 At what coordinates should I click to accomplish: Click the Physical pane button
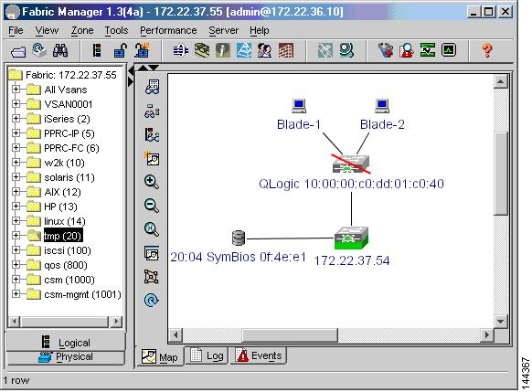click(66, 357)
